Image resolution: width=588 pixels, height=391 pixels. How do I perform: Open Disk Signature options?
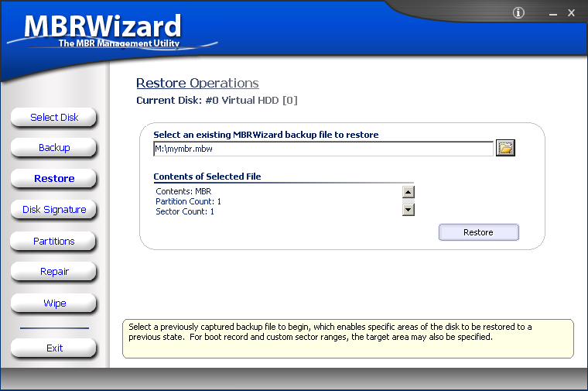click(x=54, y=210)
